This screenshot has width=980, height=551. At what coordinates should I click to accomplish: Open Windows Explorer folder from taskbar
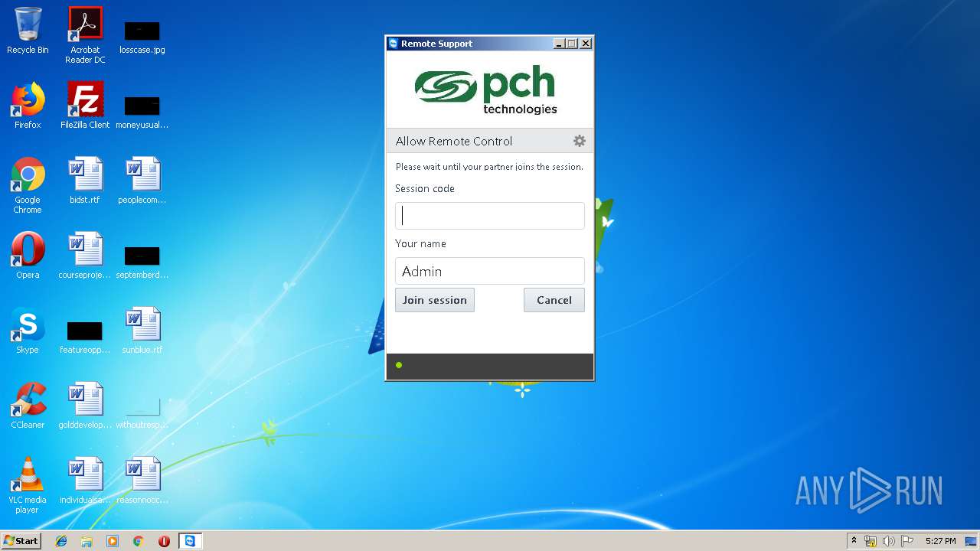pos(87,541)
